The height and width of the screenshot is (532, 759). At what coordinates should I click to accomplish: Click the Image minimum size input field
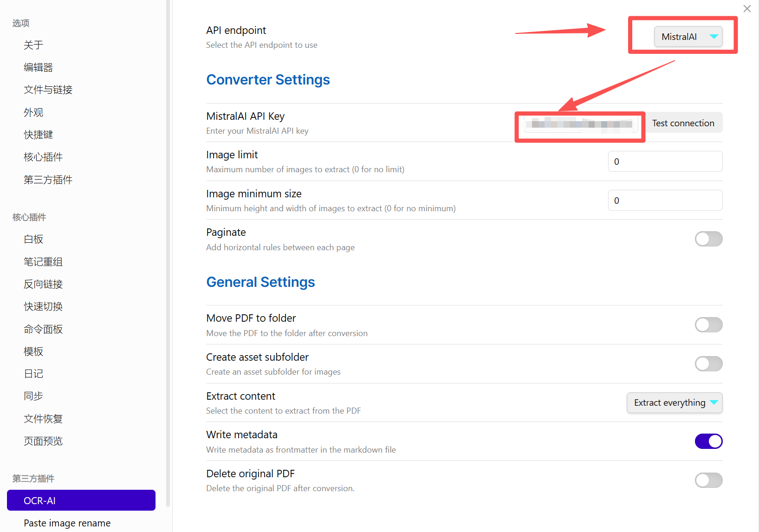click(x=665, y=201)
